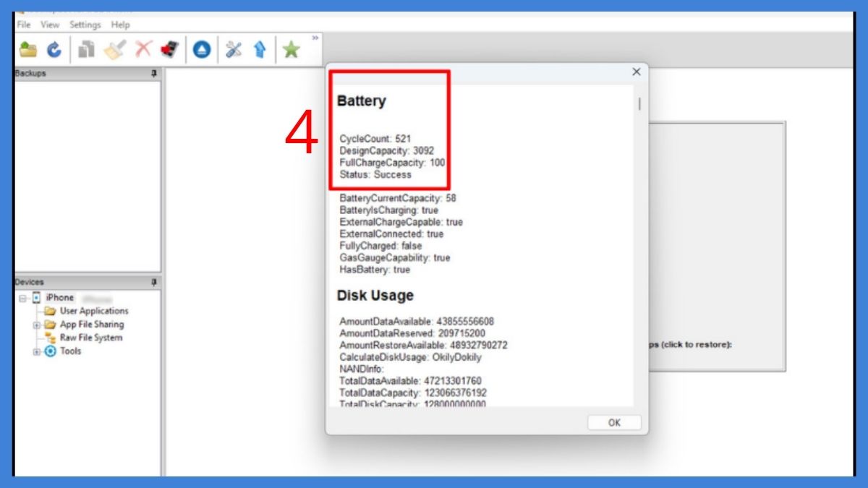Click the BatteryCurrentCapacity: 58 line

[398, 198]
